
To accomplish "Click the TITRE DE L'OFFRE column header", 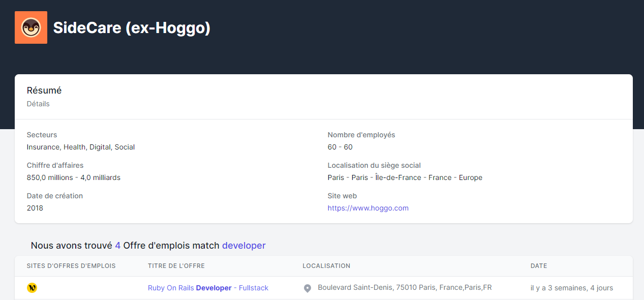I will pyautogui.click(x=176, y=266).
